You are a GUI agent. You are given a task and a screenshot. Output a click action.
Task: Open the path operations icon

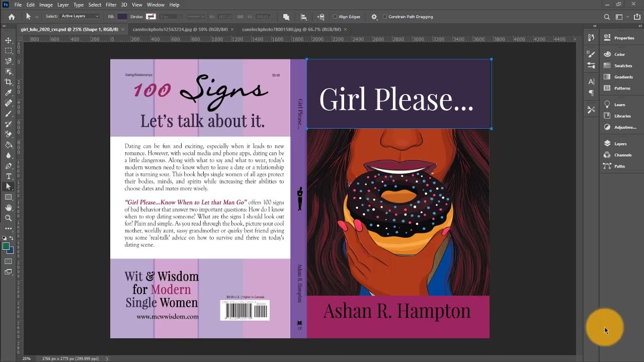[x=286, y=17]
